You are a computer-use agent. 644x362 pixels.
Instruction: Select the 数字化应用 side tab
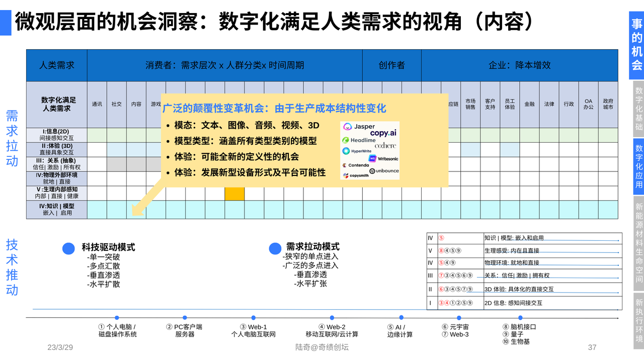pos(638,166)
